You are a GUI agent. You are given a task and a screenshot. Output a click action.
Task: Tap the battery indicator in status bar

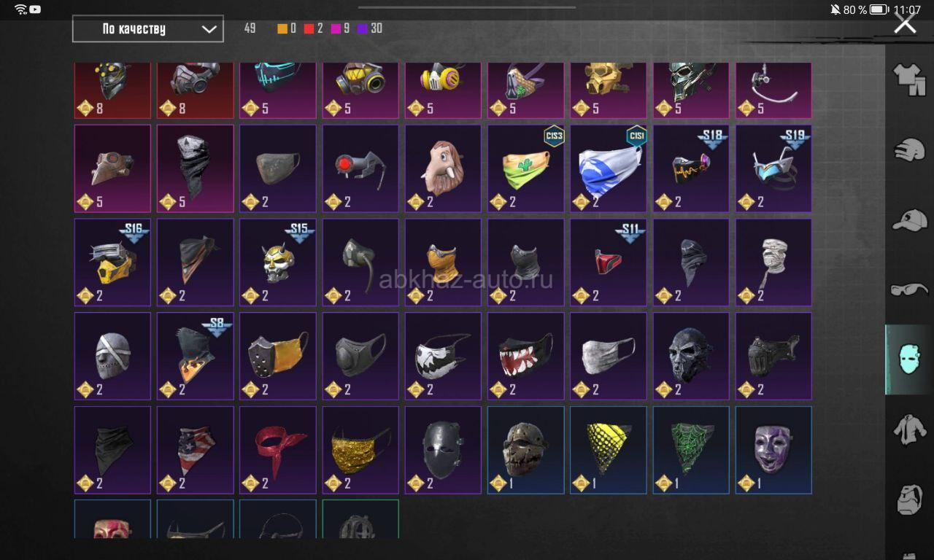pyautogui.click(x=879, y=9)
